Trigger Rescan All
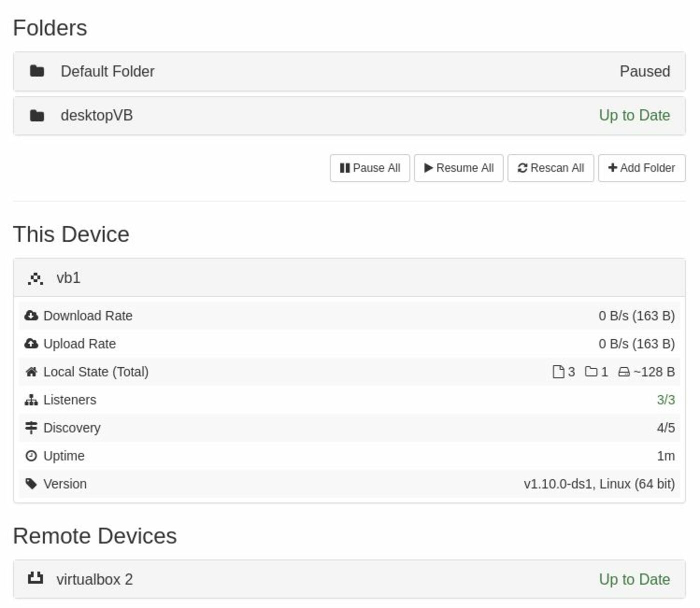The width and height of the screenshot is (700, 608). (x=550, y=168)
